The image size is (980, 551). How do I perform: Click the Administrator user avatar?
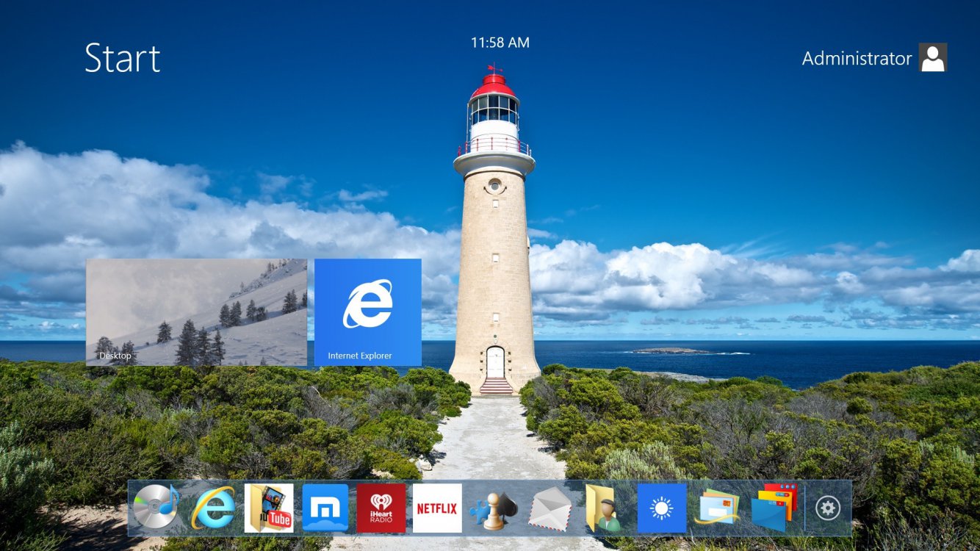point(933,57)
